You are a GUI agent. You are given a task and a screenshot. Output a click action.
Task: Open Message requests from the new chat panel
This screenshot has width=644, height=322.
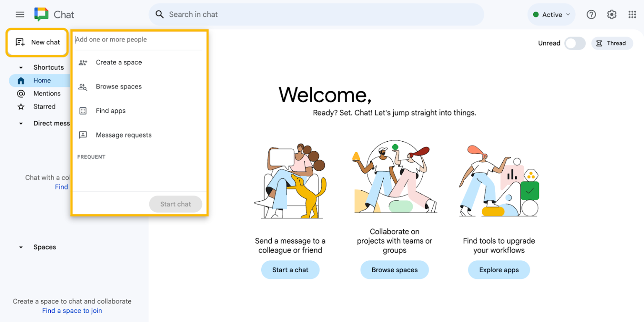pos(124,135)
